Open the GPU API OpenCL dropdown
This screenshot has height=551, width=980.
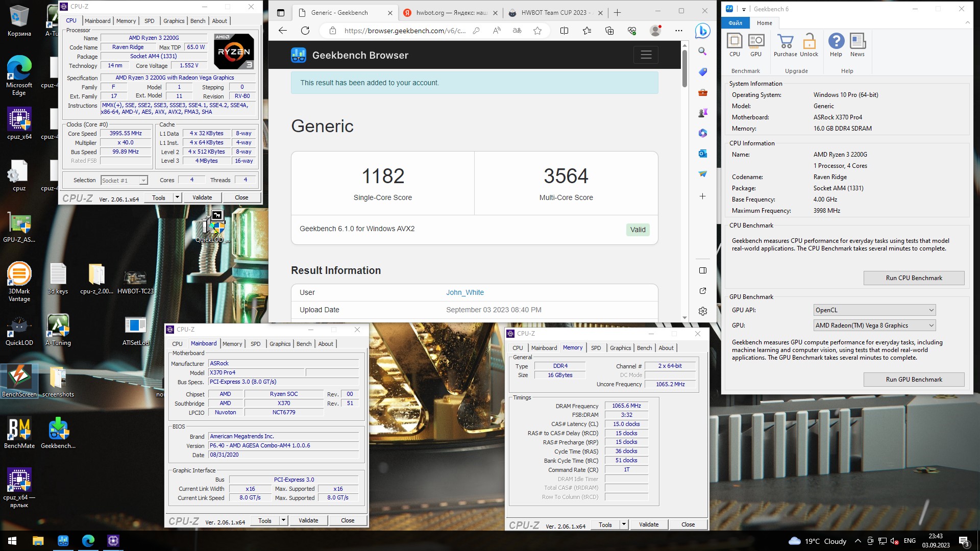[x=874, y=310]
